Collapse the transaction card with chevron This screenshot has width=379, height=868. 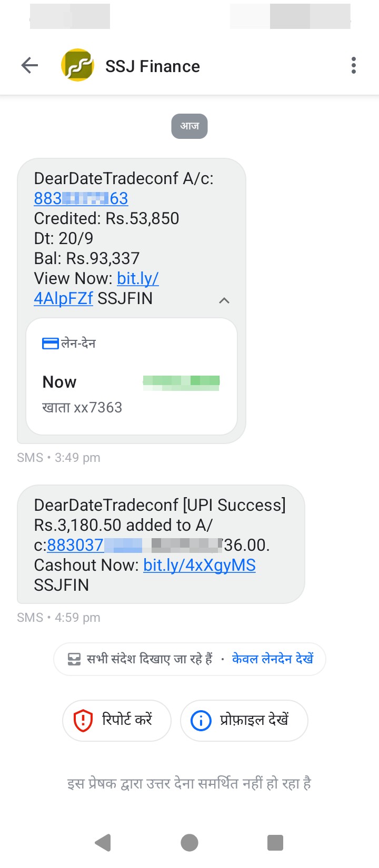224,300
